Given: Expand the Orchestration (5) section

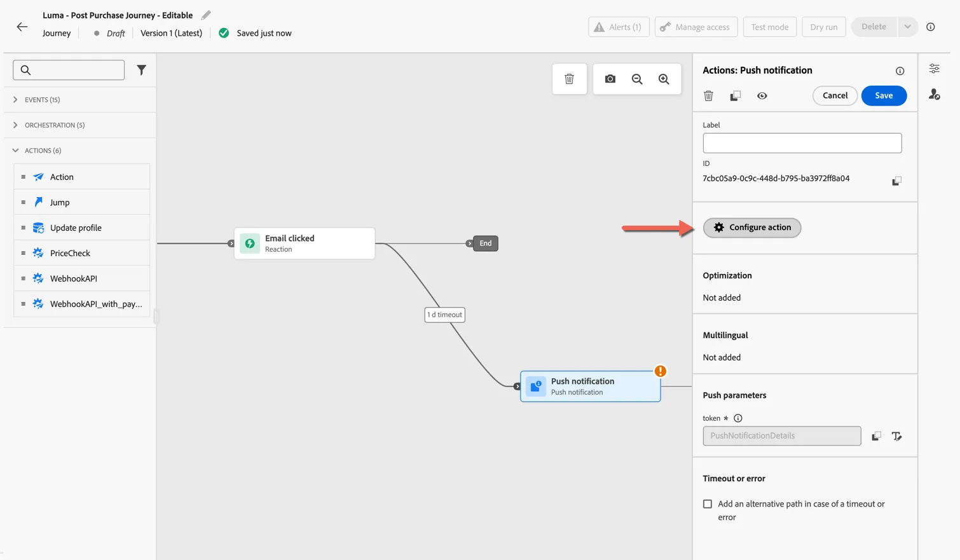Looking at the screenshot, I should click(79, 125).
